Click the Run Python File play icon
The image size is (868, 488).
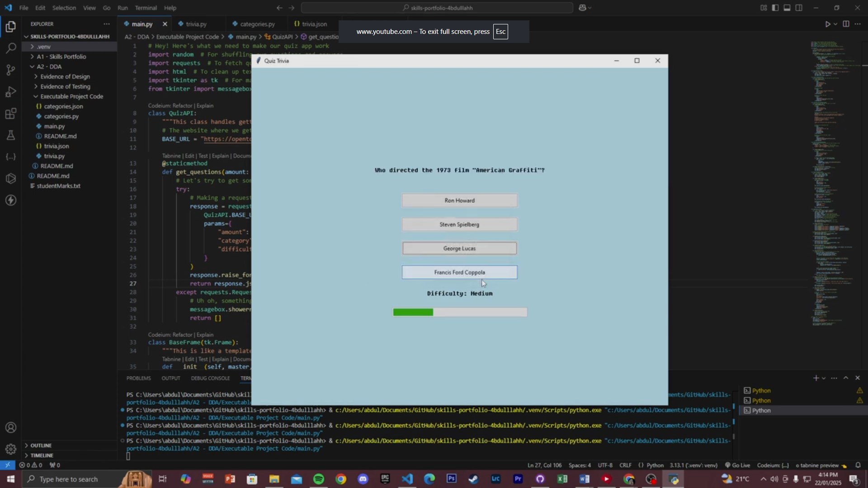point(828,24)
